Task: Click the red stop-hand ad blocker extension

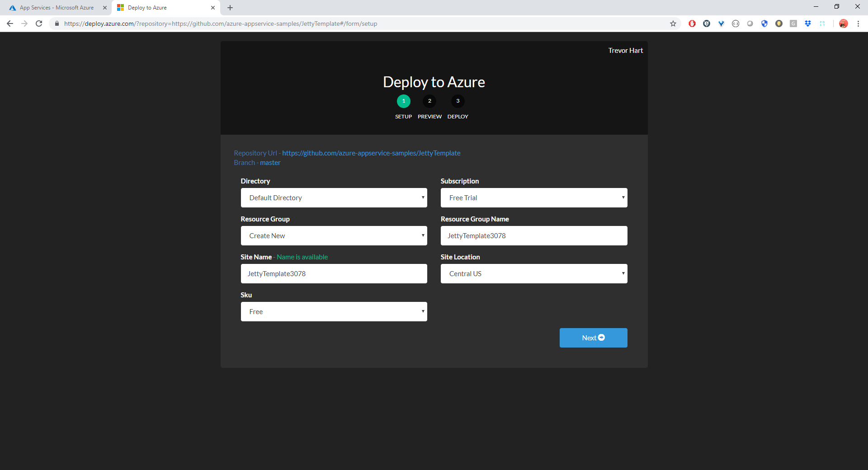Action: [x=692, y=23]
